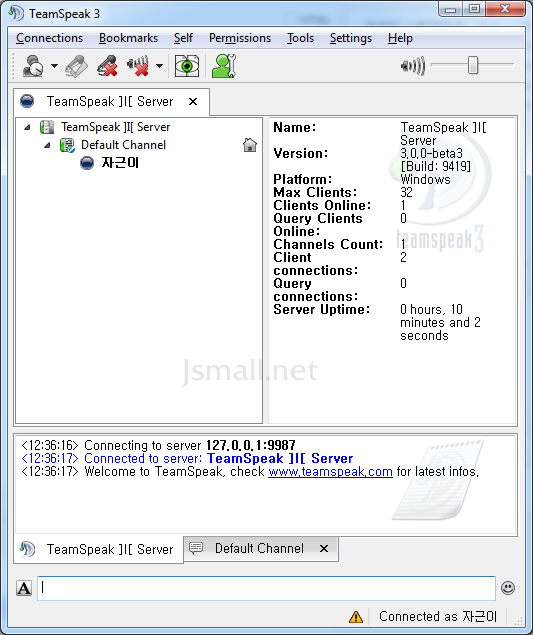The width and height of the screenshot is (533, 635).
Task: Open the contacts manager icon with wrench
Action: [224, 66]
